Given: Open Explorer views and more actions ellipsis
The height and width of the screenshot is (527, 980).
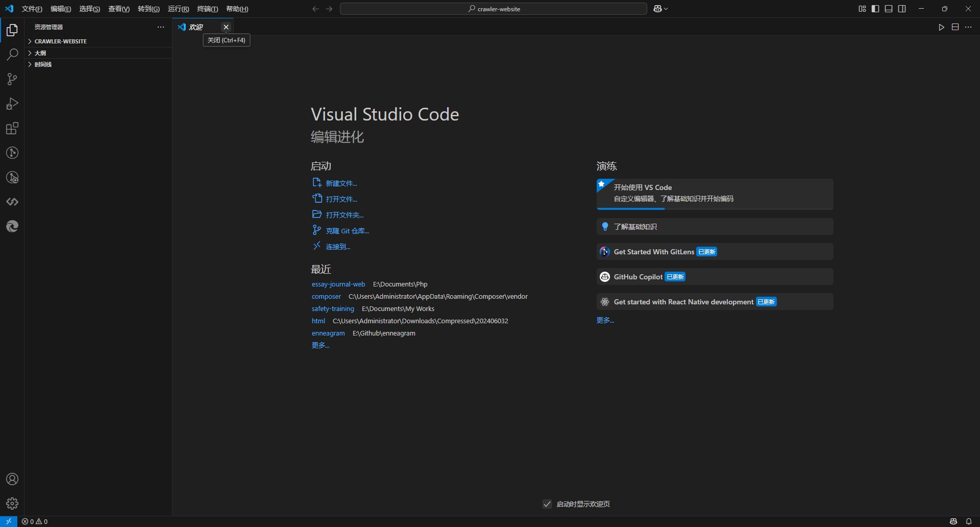Looking at the screenshot, I should pos(161,27).
